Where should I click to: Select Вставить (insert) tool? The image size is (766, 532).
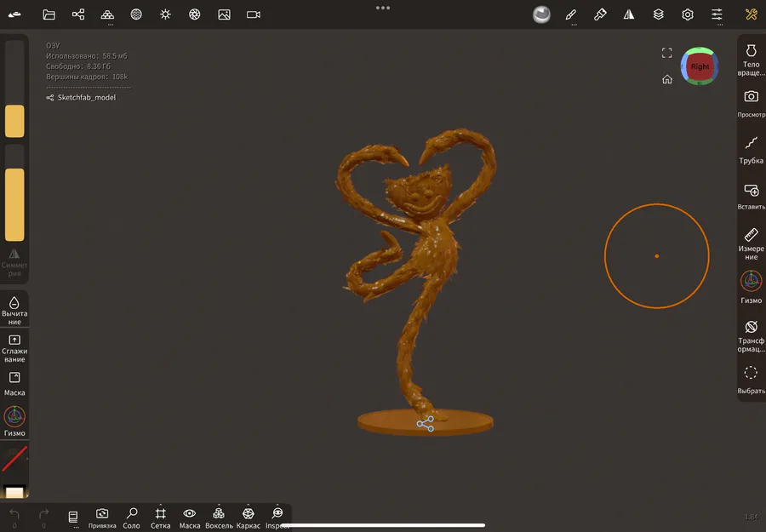(x=752, y=197)
